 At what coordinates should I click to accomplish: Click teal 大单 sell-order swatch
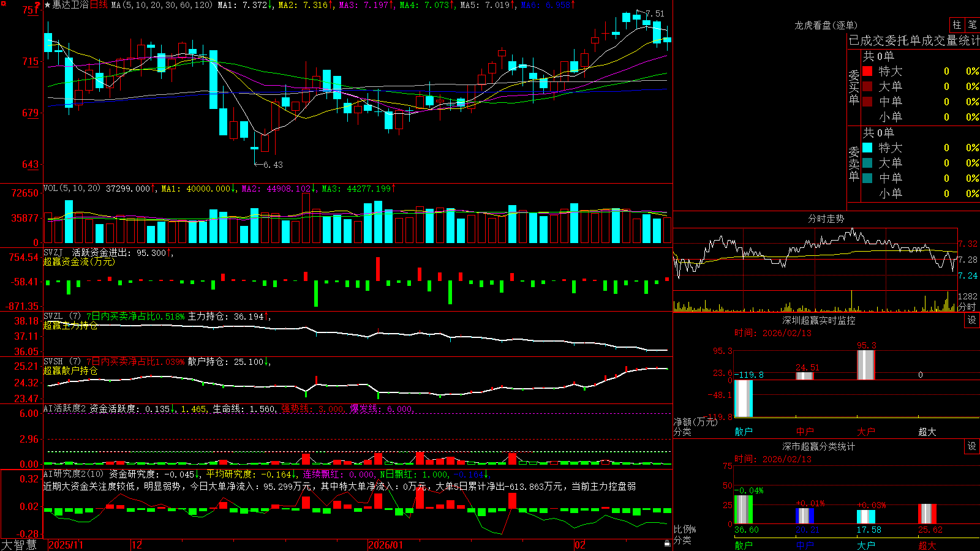point(867,163)
